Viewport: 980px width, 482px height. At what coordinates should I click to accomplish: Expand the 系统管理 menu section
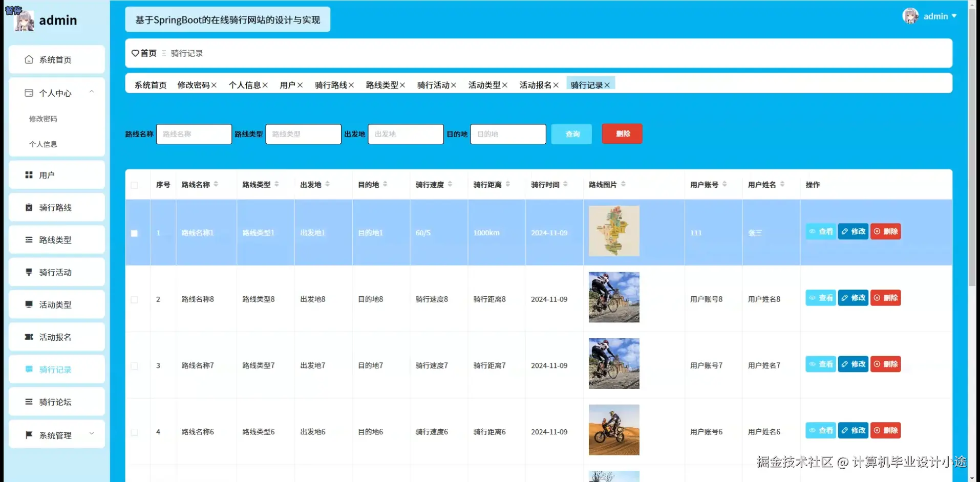92,433
